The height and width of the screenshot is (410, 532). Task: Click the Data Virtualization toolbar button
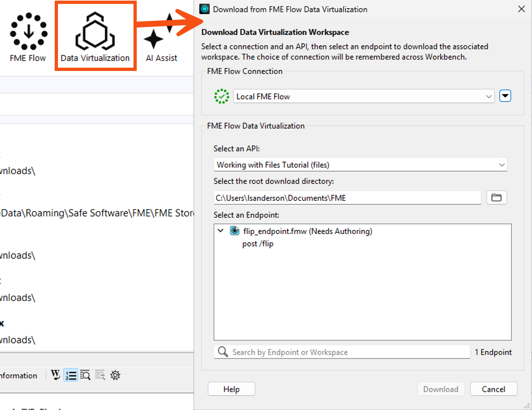click(95, 37)
